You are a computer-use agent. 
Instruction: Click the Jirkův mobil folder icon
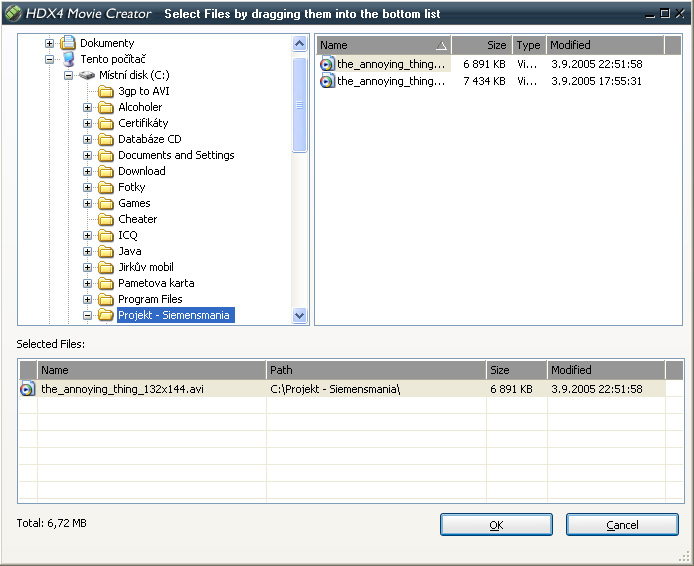tap(106, 267)
